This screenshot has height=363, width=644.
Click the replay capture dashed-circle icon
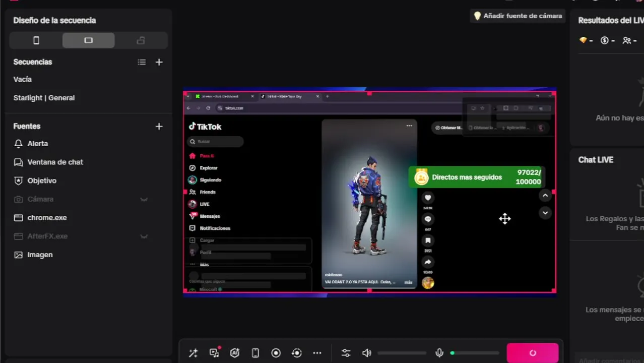(x=297, y=353)
